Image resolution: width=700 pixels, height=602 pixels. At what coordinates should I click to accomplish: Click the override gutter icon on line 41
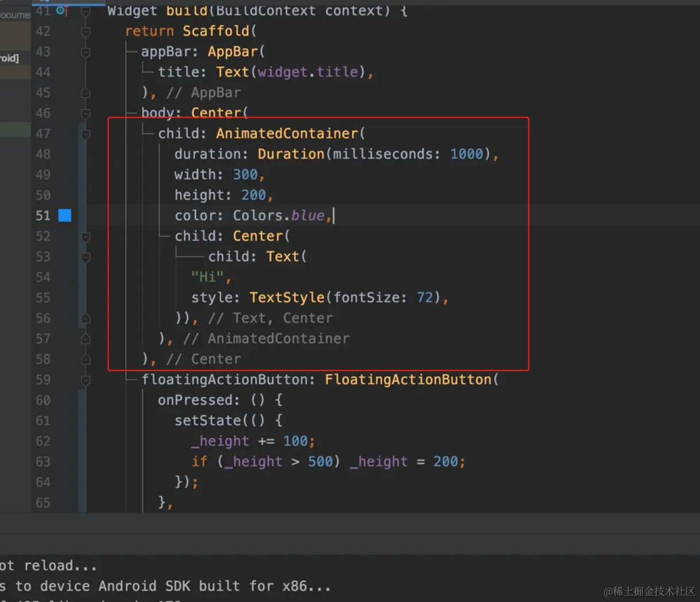click(61, 10)
